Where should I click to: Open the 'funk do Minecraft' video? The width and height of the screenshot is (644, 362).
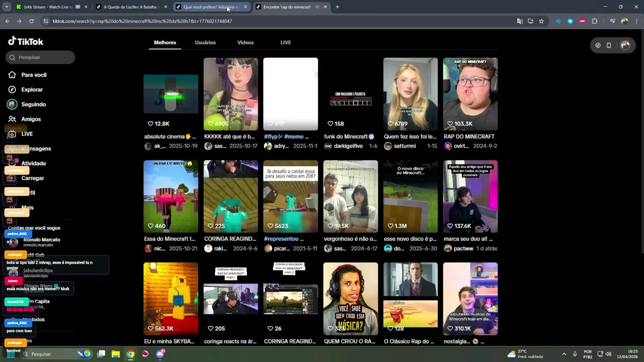point(351,94)
